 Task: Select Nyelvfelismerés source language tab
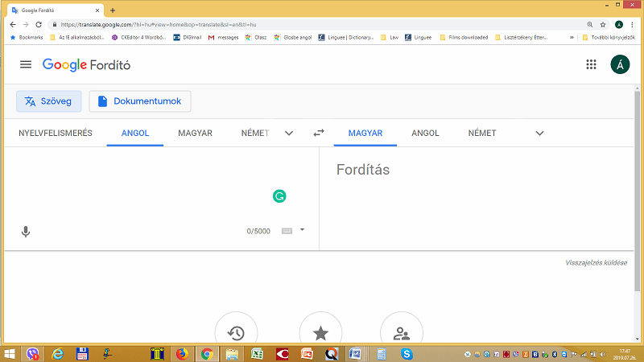pyautogui.click(x=56, y=133)
